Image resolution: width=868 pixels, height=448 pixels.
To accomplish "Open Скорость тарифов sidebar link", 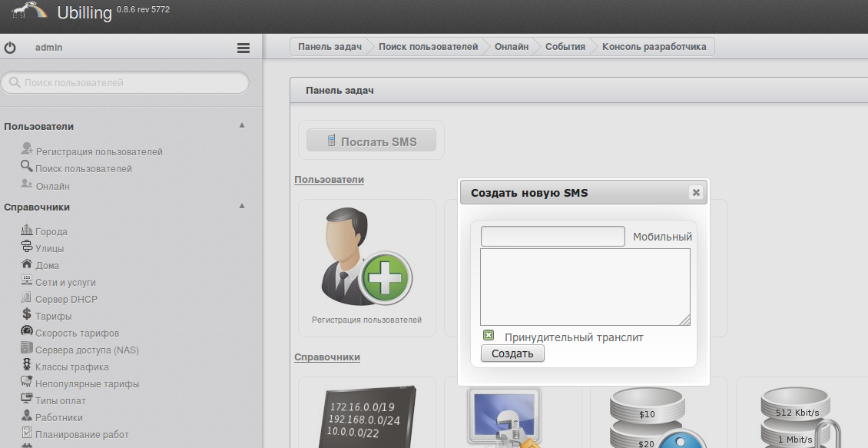I will pyautogui.click(x=77, y=334).
